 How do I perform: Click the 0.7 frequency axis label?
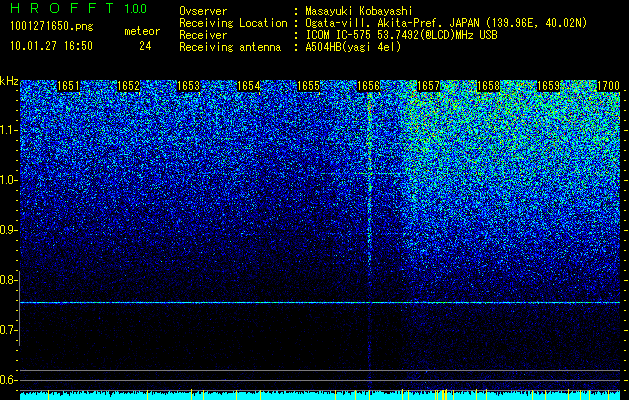9,330
